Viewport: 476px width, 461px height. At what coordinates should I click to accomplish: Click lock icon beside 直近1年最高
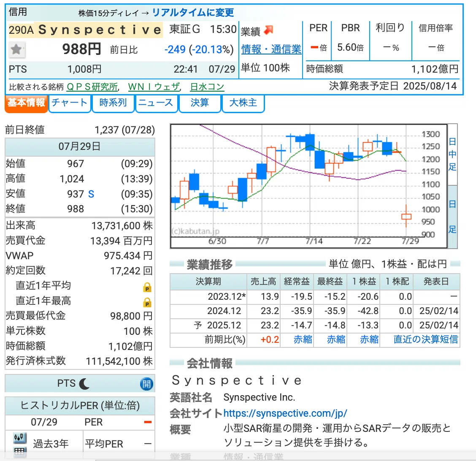147,302
